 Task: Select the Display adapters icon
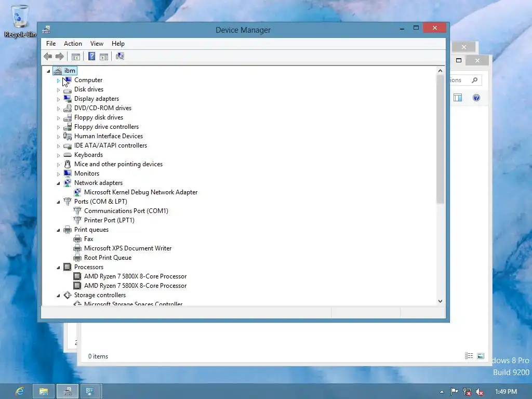(x=68, y=99)
